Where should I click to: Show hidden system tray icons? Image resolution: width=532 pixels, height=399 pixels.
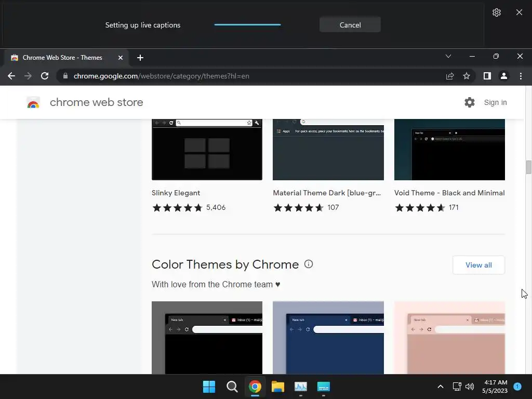441,387
